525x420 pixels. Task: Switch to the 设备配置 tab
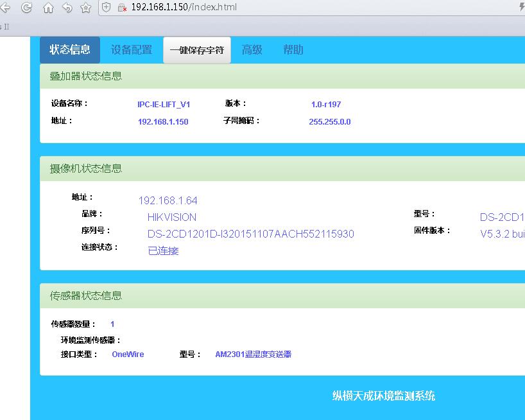[x=131, y=49]
